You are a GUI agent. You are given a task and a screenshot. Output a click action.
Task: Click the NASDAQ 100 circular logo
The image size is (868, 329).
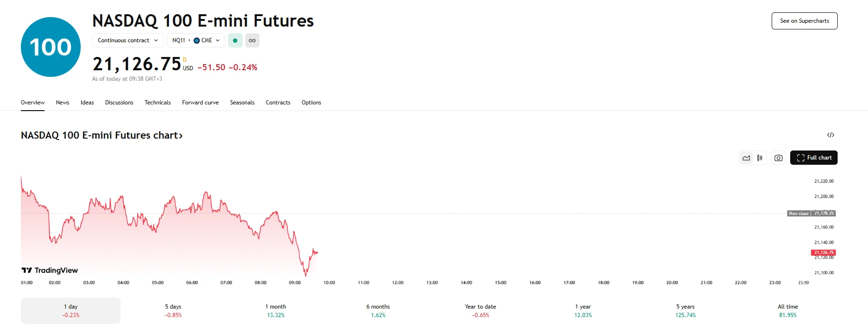coord(50,47)
